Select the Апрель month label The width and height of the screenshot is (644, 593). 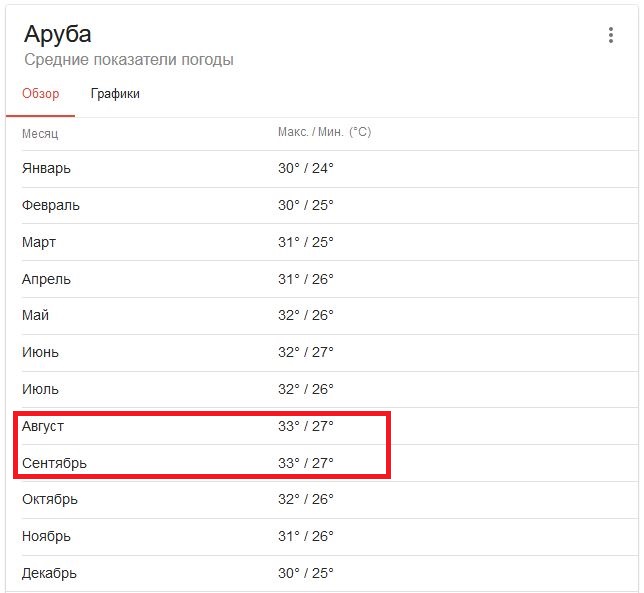(x=46, y=279)
